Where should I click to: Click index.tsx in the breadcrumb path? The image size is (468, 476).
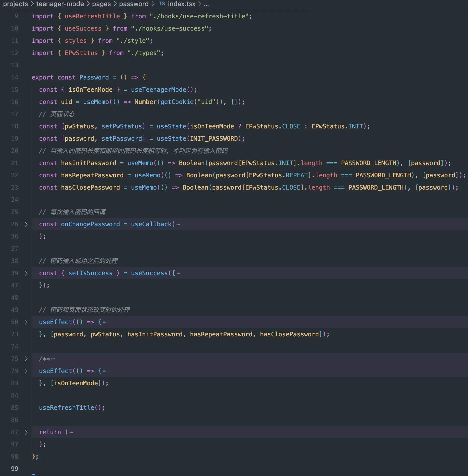[181, 4]
